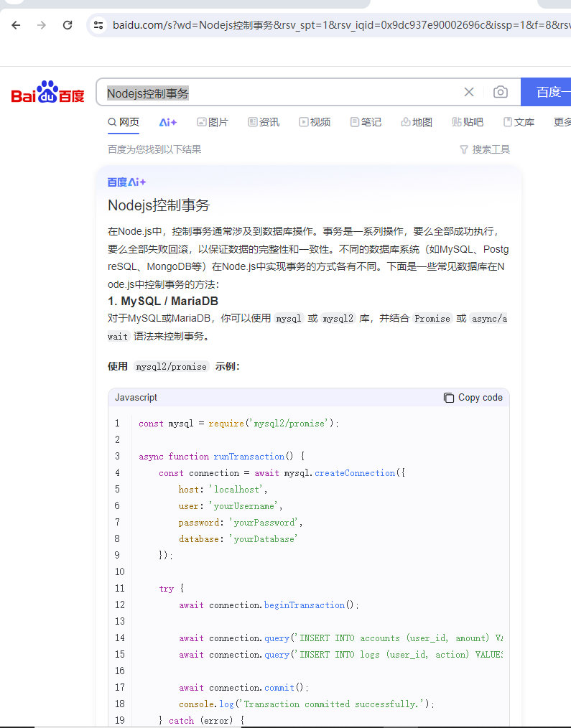Click the browser address bar URL
The height and width of the screenshot is (728, 571).
(x=341, y=25)
